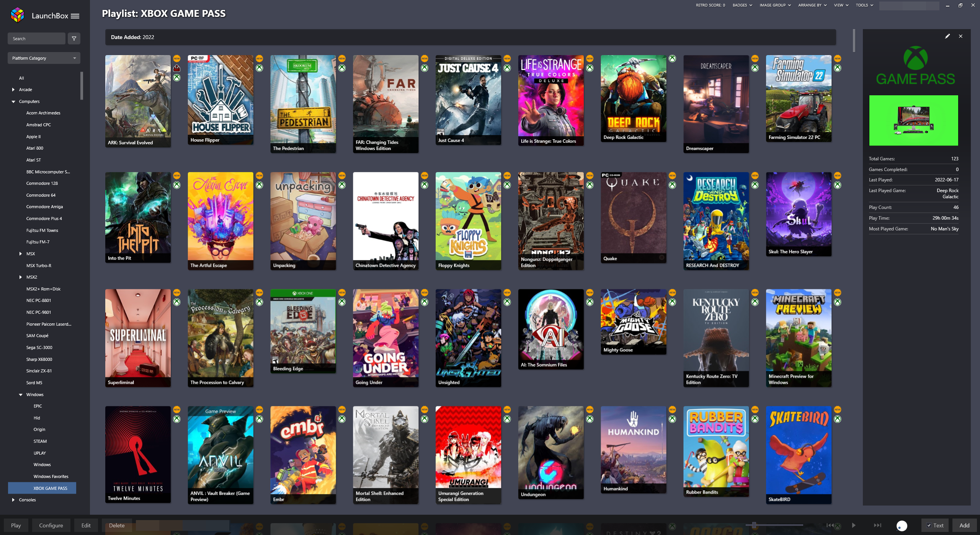The image size is (980, 535).
Task: Open the LaunchBox hamburger menu
Action: [x=75, y=16]
